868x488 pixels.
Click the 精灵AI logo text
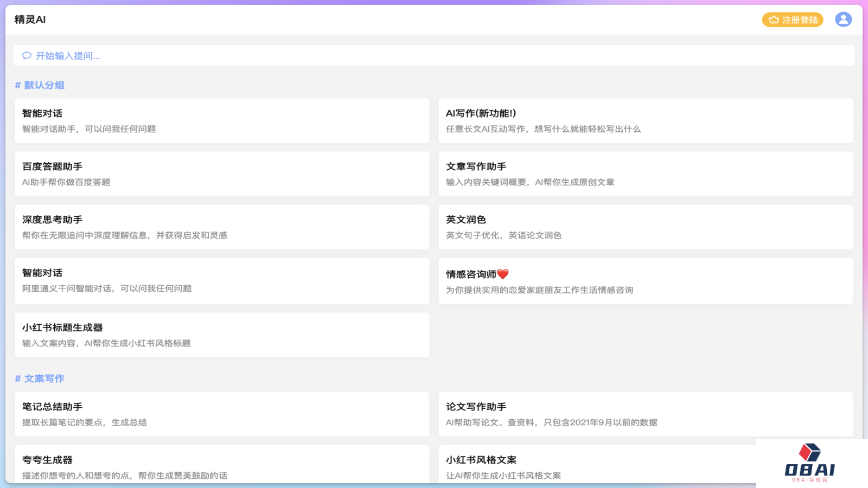[x=30, y=20]
